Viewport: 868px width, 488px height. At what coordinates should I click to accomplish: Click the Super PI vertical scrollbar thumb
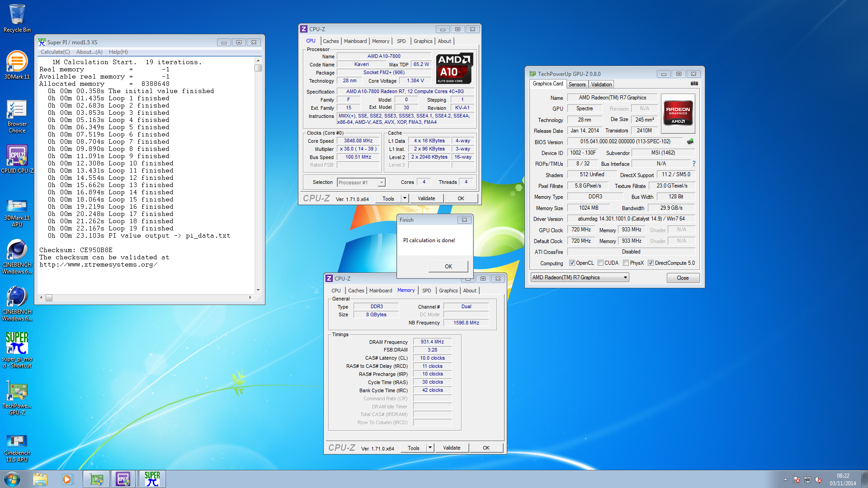[258, 68]
